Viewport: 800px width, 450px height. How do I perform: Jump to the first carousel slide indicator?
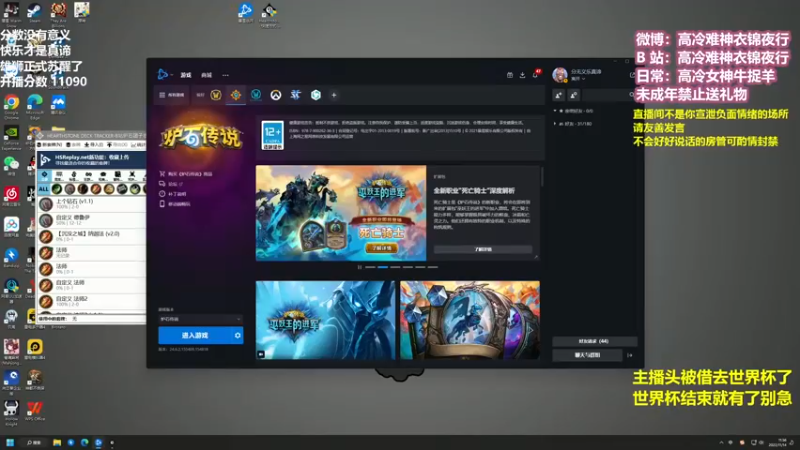click(370, 267)
